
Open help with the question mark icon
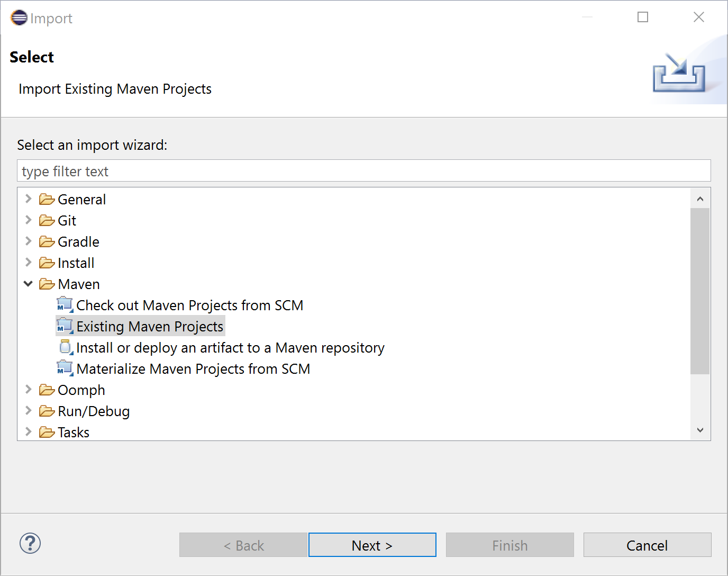[x=30, y=543]
